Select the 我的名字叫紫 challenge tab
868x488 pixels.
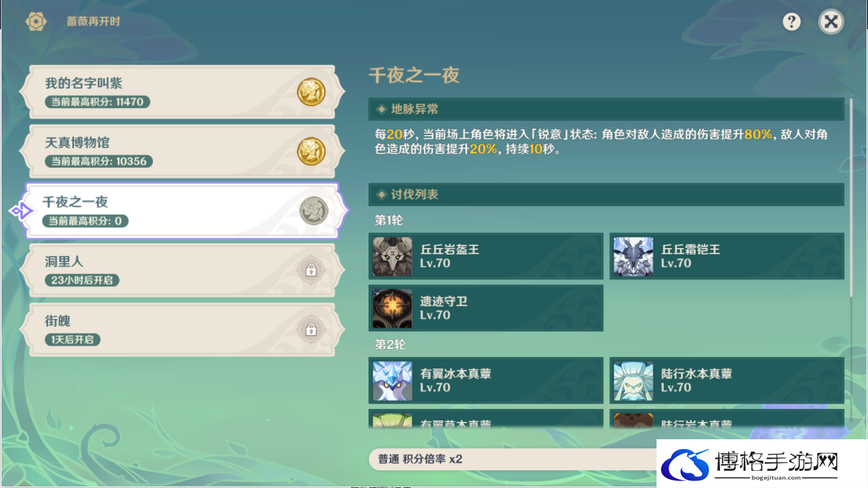pyautogui.click(x=182, y=92)
